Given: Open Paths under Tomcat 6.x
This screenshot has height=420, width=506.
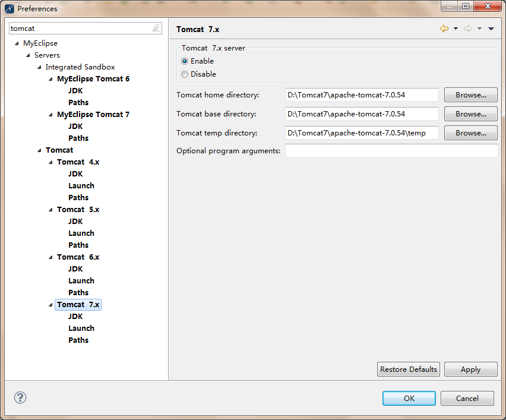Looking at the screenshot, I should click(78, 292).
